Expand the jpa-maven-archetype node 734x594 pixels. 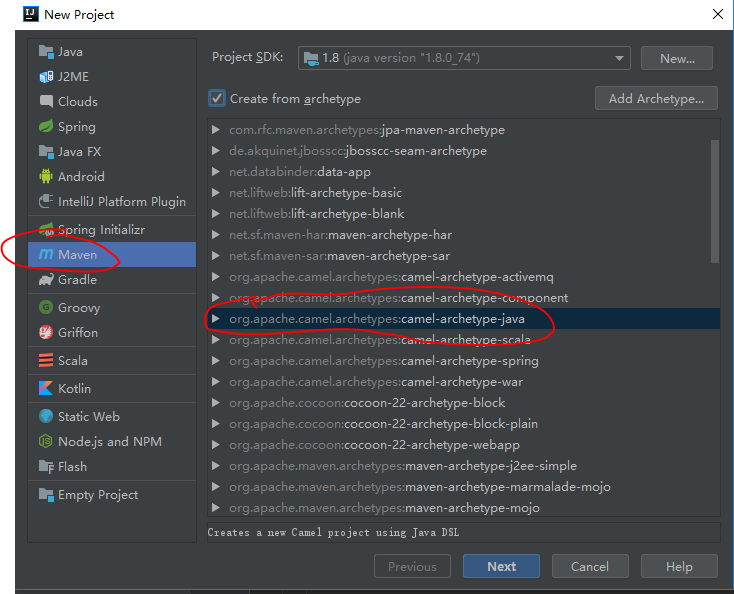pyautogui.click(x=215, y=130)
